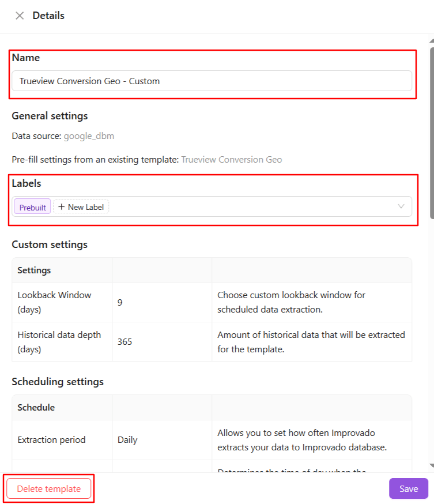The width and height of the screenshot is (434, 504).
Task: Click the pre-fill template name Trueview Conversion Geo
Action: click(x=232, y=159)
